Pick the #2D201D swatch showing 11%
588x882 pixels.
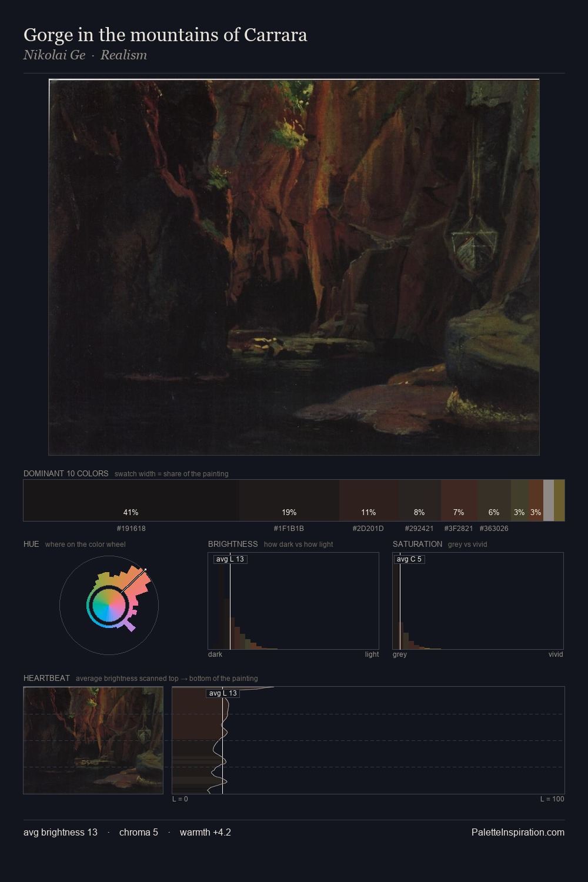click(369, 500)
